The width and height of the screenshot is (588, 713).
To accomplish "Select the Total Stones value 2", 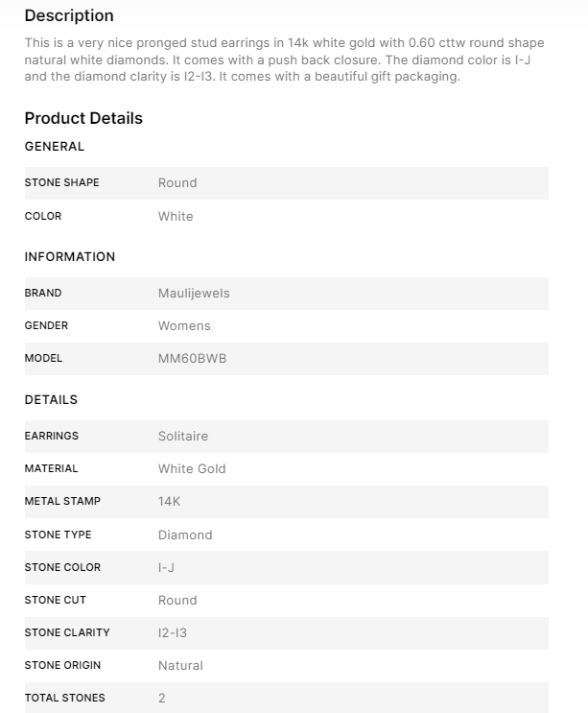I will [162, 699].
